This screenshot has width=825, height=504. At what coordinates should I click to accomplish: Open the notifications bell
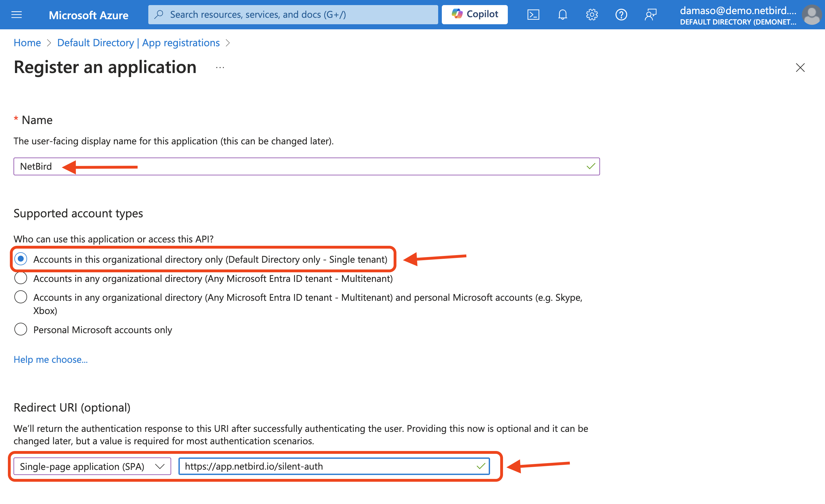click(562, 15)
